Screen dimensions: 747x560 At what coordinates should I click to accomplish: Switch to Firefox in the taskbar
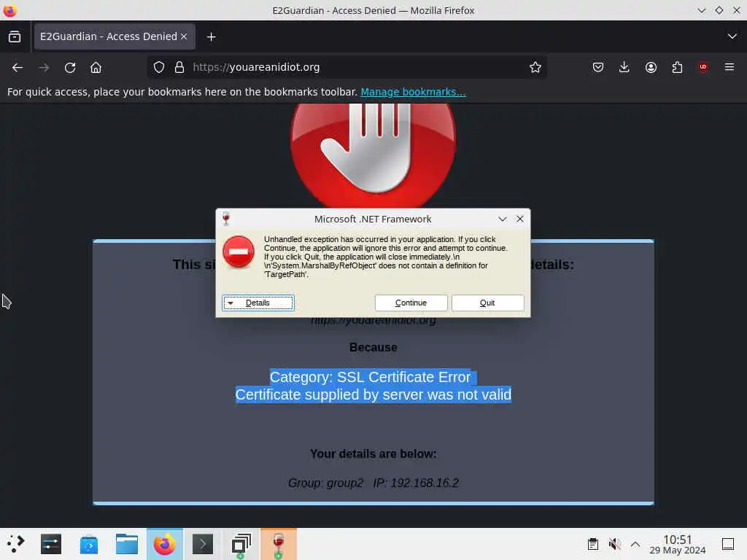[164, 544]
